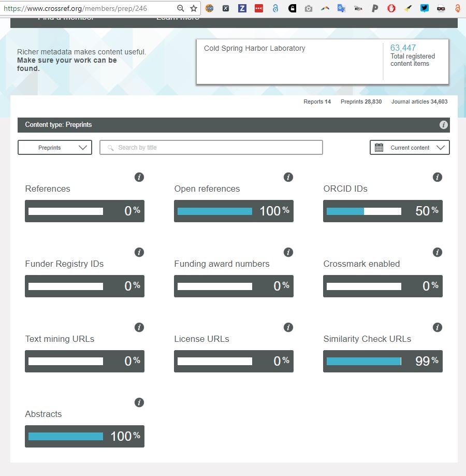This screenshot has height=476, width=466.
Task: Show info for Similarity Check URLs
Action: (437, 327)
